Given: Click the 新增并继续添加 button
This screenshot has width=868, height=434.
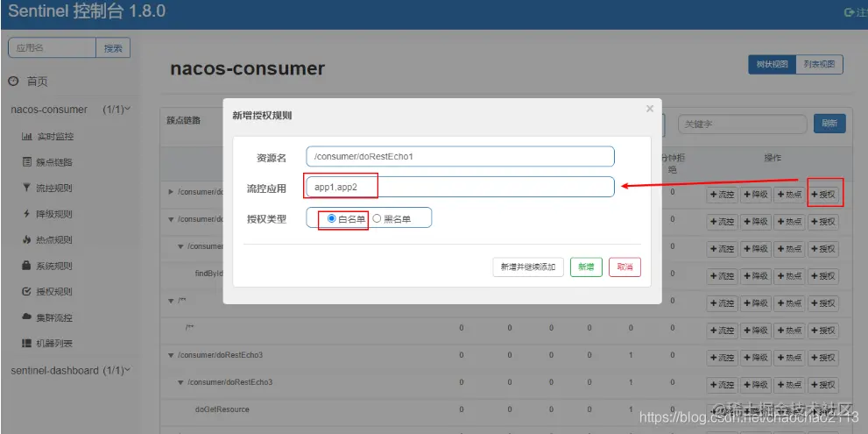Looking at the screenshot, I should pos(528,267).
